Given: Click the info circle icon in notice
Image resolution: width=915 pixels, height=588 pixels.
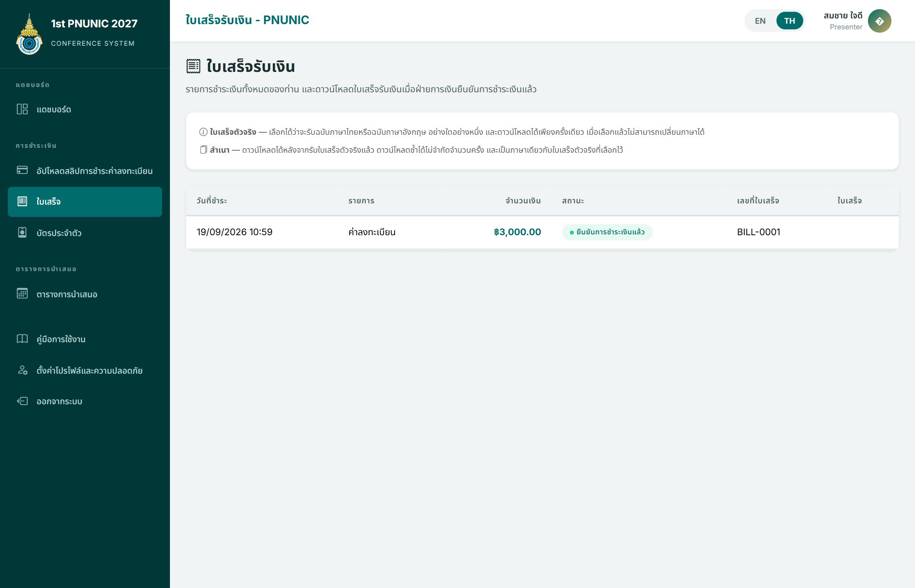Looking at the screenshot, I should [203, 132].
